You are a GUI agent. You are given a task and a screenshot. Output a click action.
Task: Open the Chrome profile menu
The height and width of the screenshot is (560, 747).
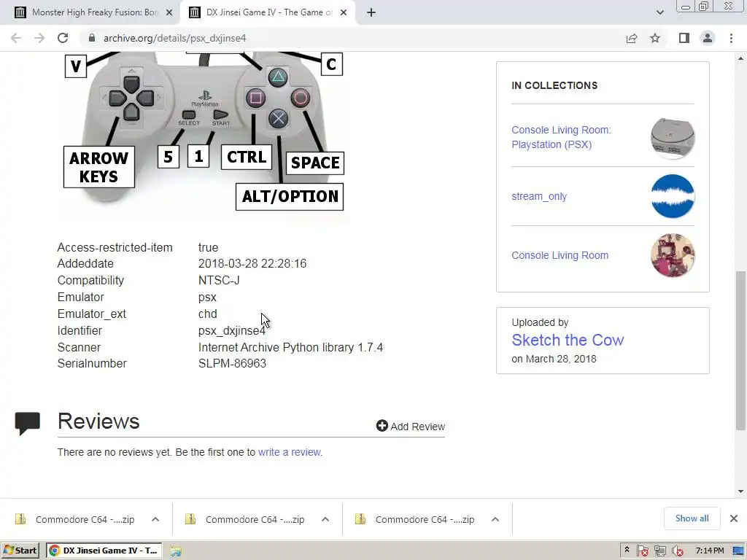coord(708,38)
